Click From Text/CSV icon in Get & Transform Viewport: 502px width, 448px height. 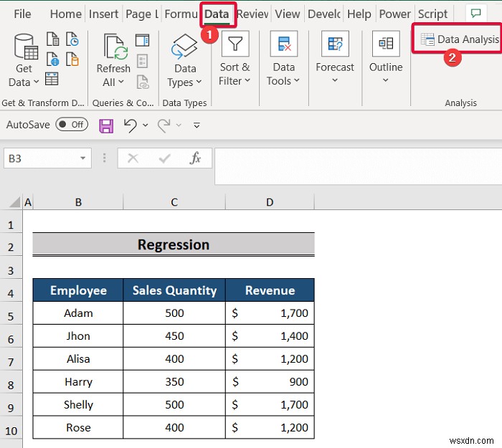coord(53,39)
